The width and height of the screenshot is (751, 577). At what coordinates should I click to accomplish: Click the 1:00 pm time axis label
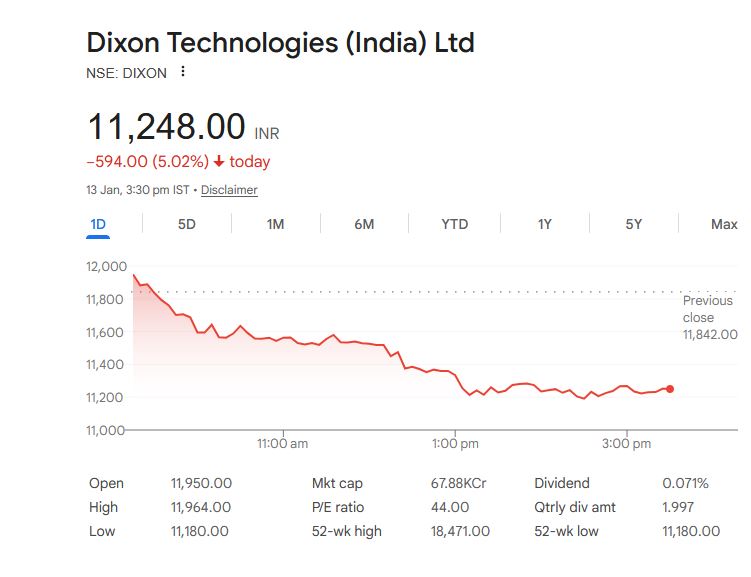pyautogui.click(x=455, y=443)
